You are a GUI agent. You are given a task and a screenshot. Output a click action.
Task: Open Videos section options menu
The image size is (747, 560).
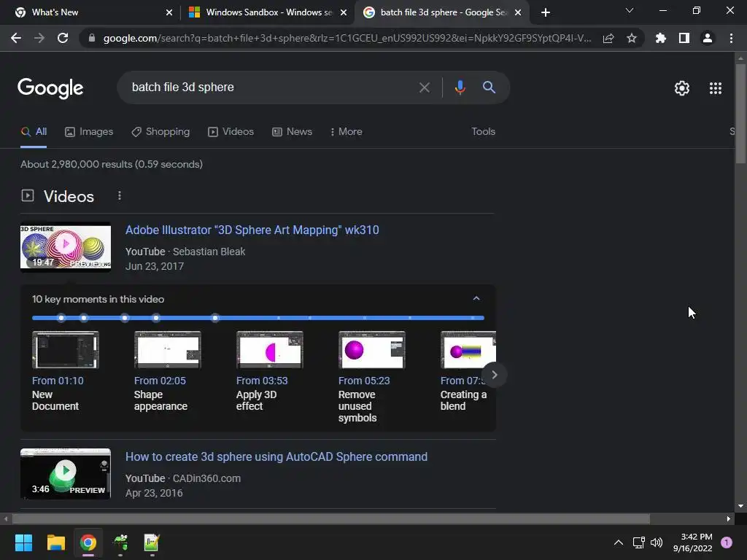[120, 195]
